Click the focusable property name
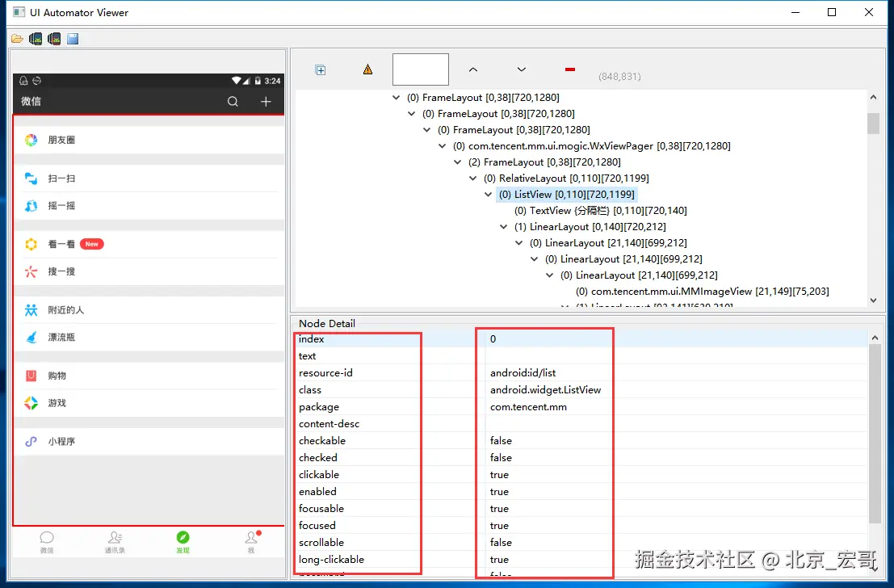The image size is (894, 588). point(321,509)
